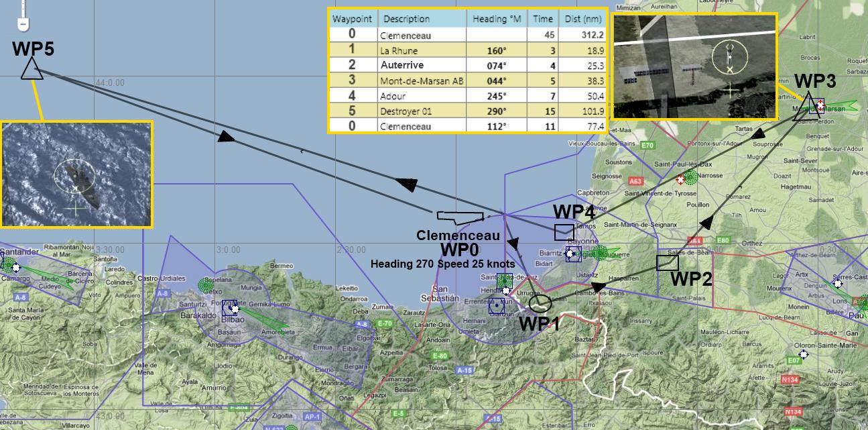
Task: Click the map zoom slider track
Action: coord(23,8)
